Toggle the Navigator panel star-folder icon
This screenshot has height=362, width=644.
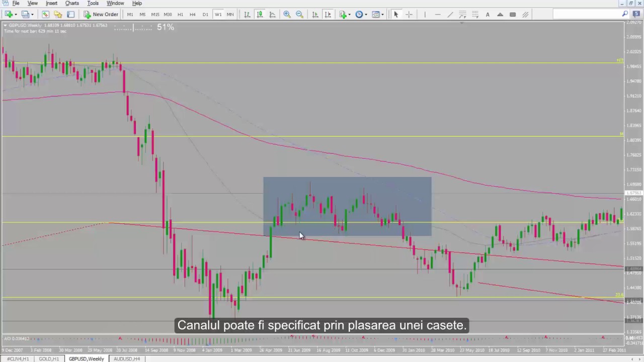(x=58, y=15)
